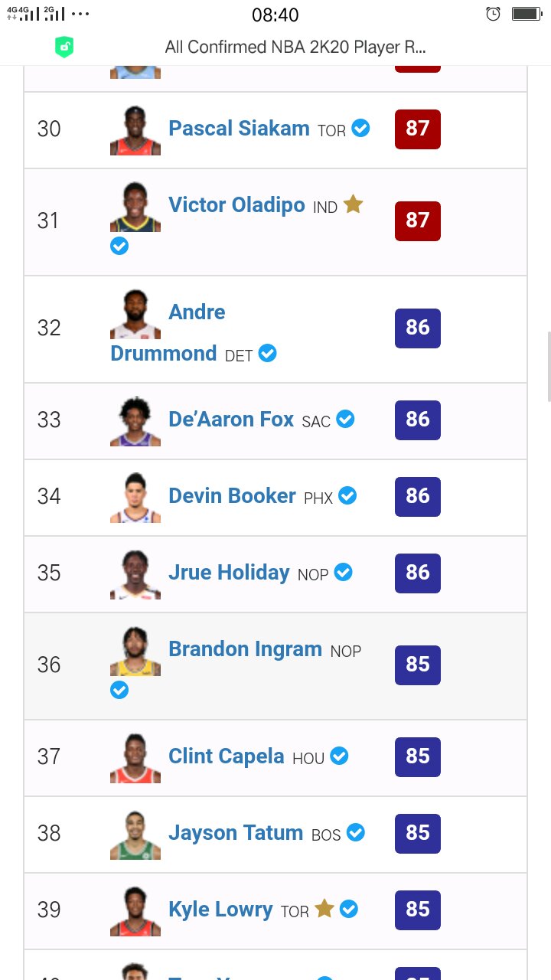Tap De'Aaron Fox's player headshot
This screenshot has width=551, height=980.
[135, 421]
